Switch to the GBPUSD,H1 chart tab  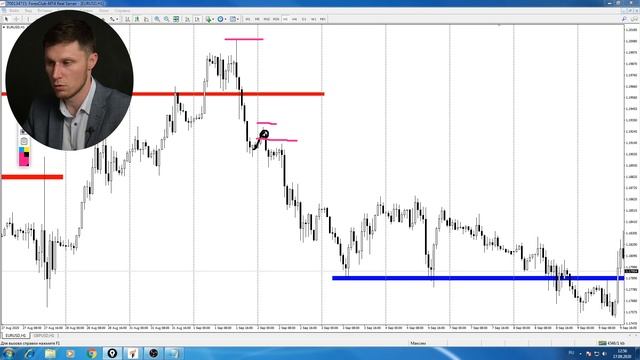pyautogui.click(x=44, y=336)
